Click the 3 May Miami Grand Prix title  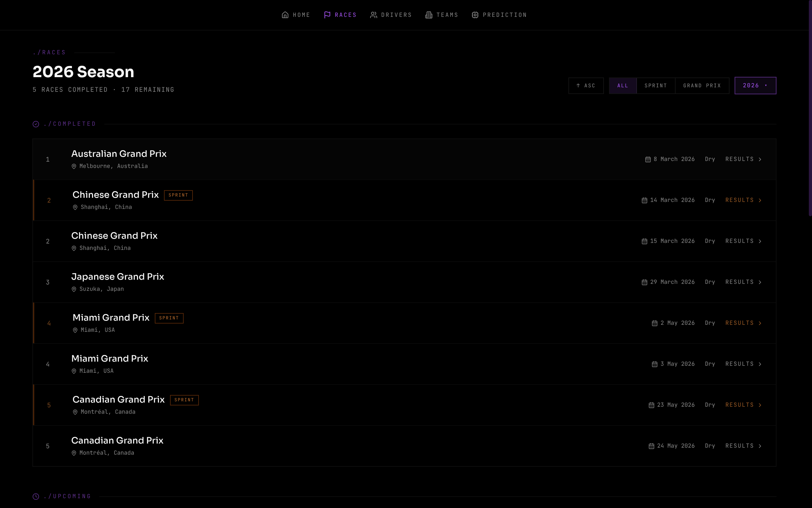pyautogui.click(x=110, y=359)
